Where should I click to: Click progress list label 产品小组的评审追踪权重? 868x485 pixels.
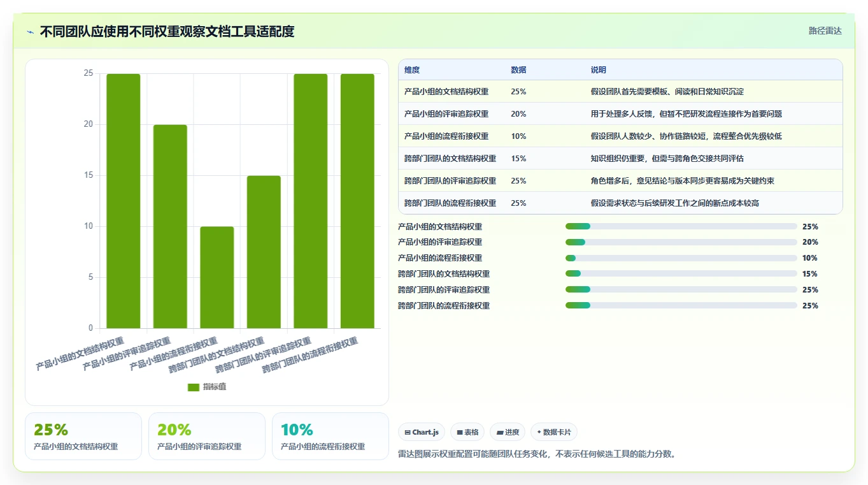(440, 242)
